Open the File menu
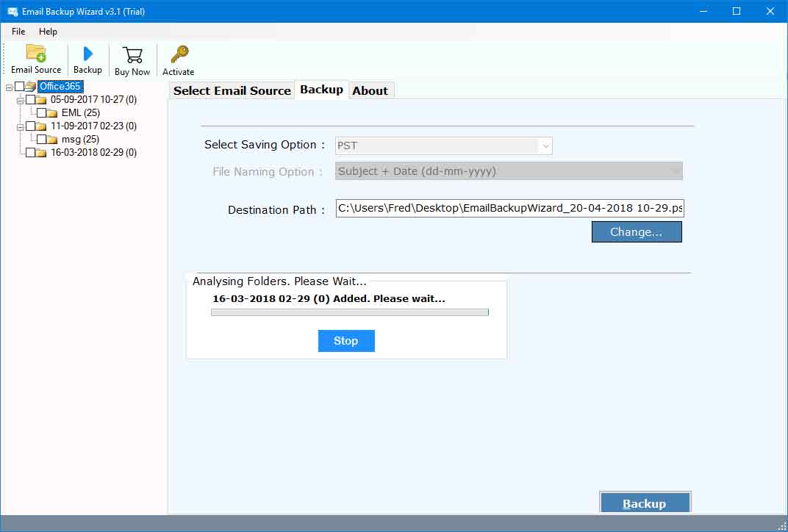The height and width of the screenshot is (532, 788). pos(18,31)
